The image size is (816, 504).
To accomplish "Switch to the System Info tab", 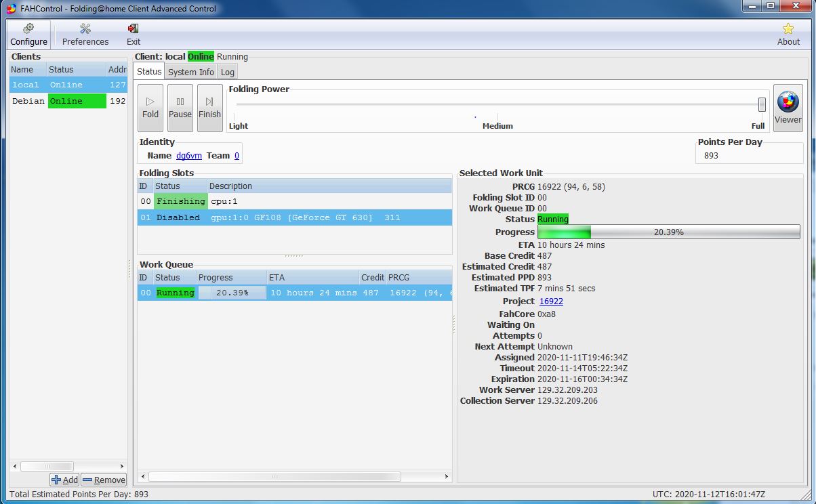I will click(190, 72).
